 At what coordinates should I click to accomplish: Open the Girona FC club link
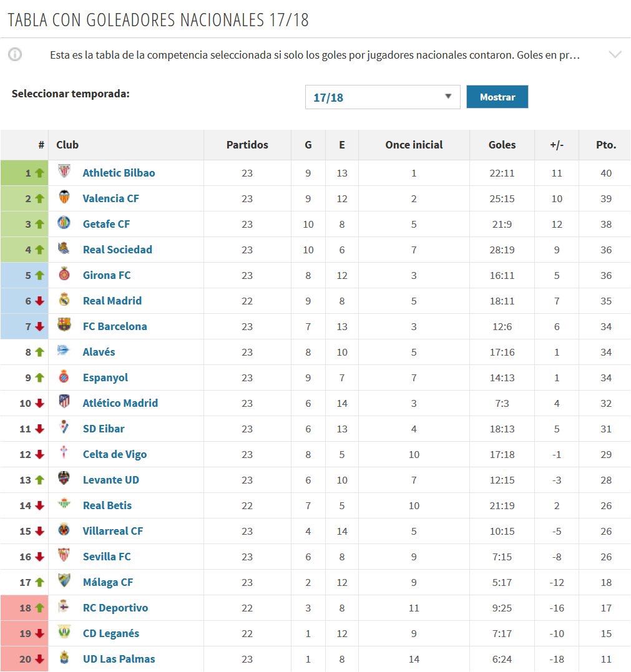[107, 275]
